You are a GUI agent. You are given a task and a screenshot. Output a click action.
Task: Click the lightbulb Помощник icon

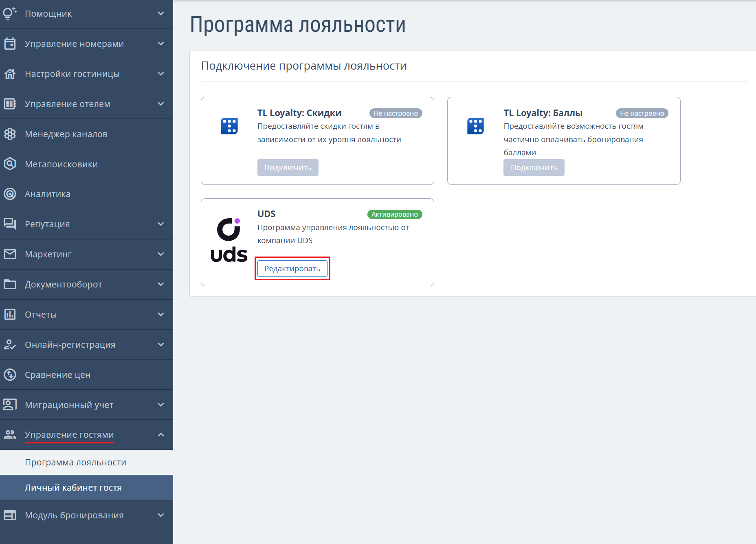[x=10, y=13]
